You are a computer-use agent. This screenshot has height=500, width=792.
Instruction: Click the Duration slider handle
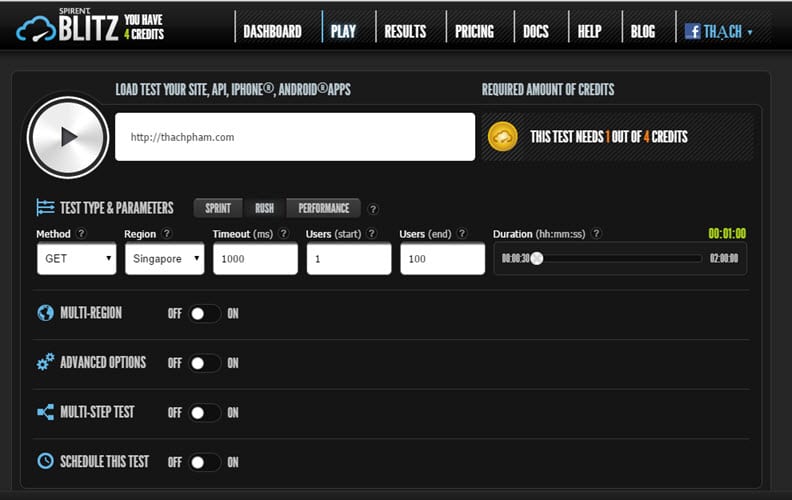point(537,258)
